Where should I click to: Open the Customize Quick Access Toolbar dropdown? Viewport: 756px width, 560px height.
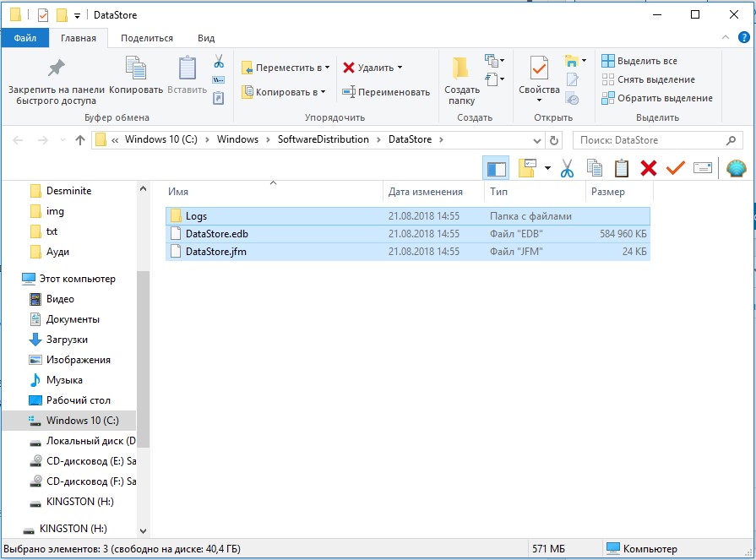click(77, 16)
